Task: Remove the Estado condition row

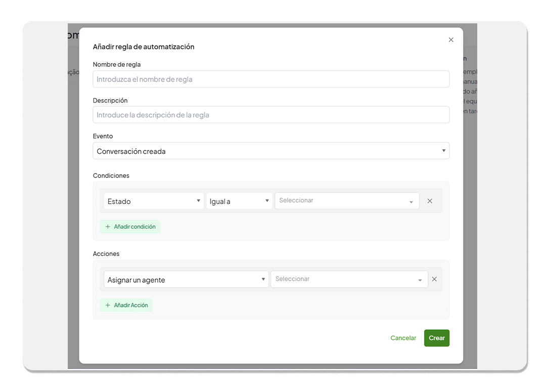Action: [430, 201]
